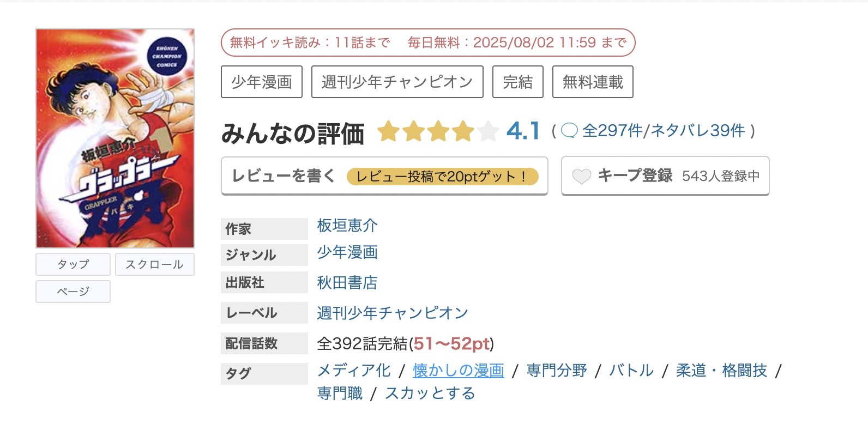Toggle the 無料連載 badge
Viewport: 868px width, 424px height.
tap(593, 81)
